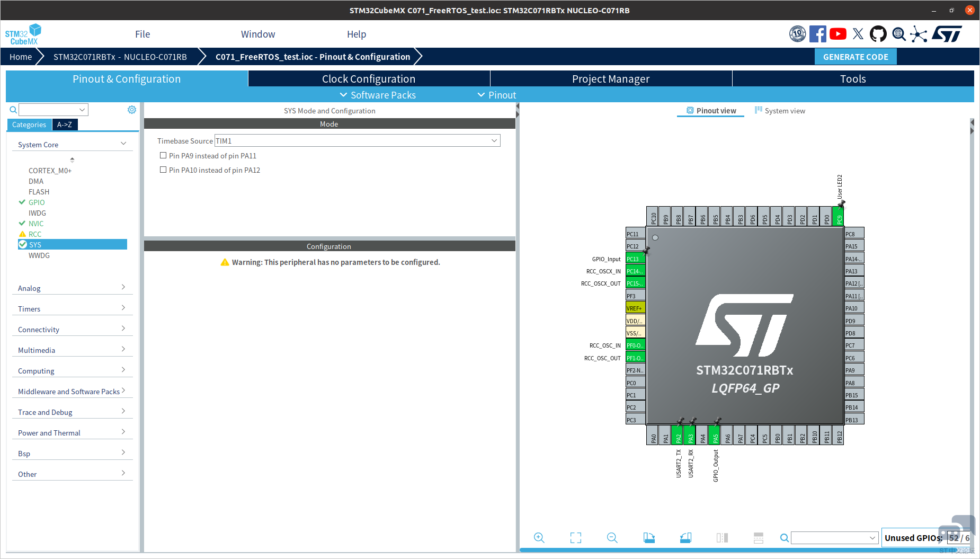The height and width of the screenshot is (559, 980).
Task: Open the Window menu
Action: pos(258,34)
